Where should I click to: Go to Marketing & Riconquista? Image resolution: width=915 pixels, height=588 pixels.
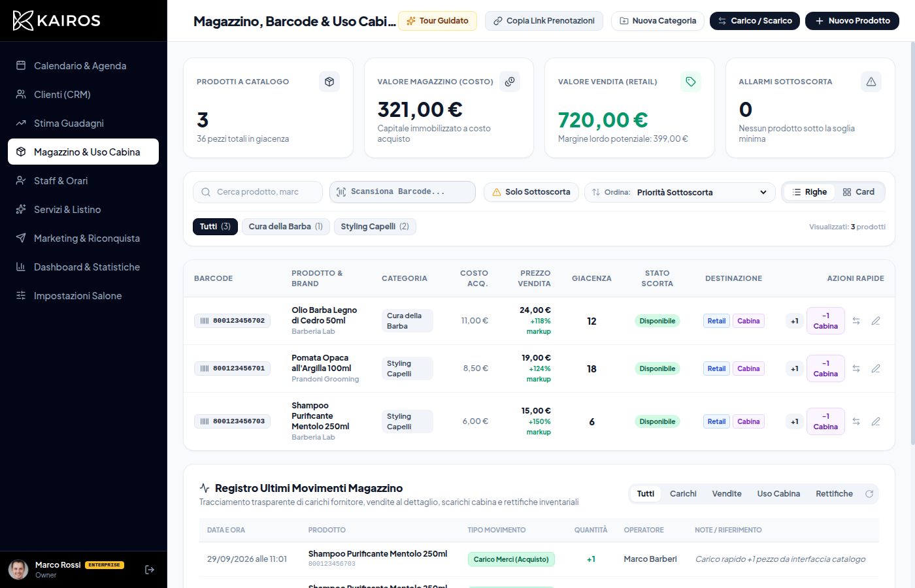83,238
